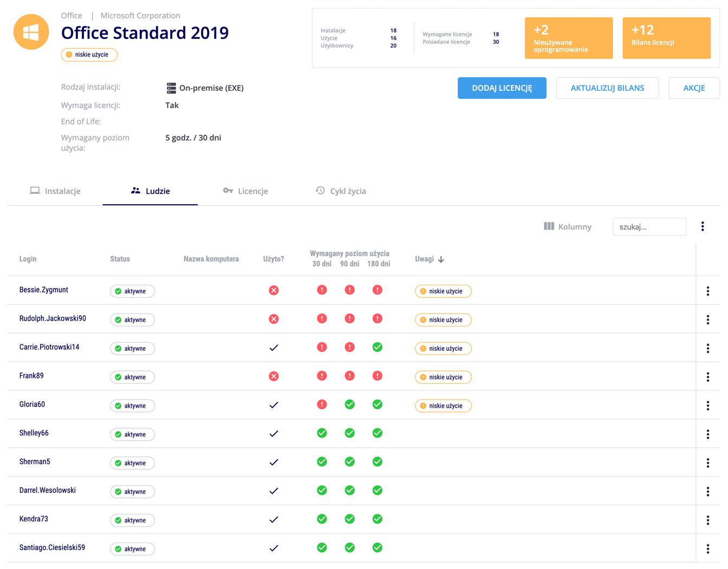Click 180 dni green check for Carrie.Piotrowski14
Viewport: 728px width, 569px height.
coord(378,347)
